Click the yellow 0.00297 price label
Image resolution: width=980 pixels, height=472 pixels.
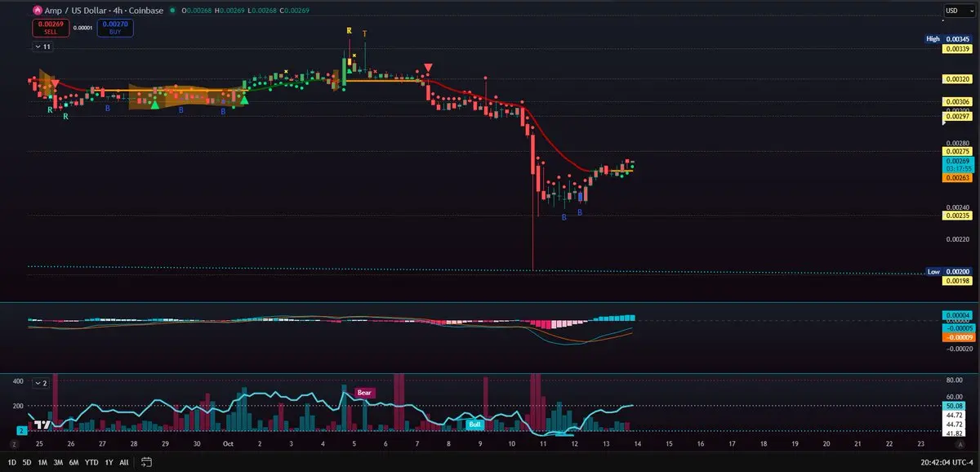coord(956,116)
